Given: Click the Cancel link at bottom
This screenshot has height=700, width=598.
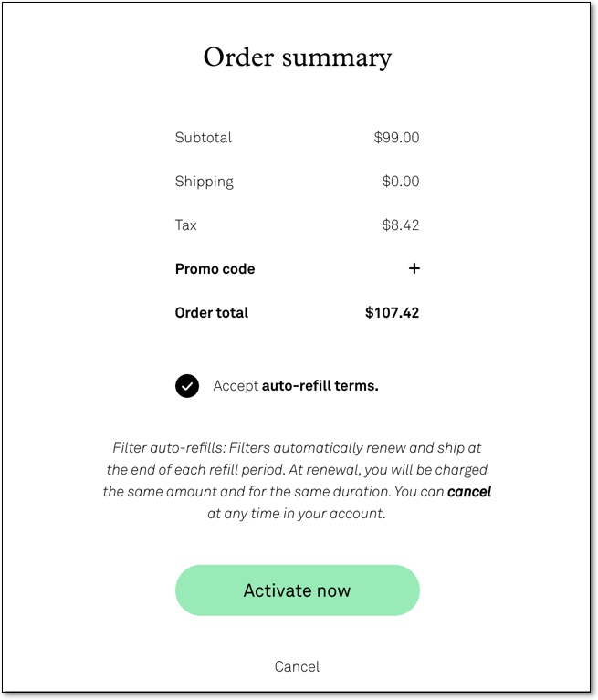Looking at the screenshot, I should pyautogui.click(x=297, y=666).
